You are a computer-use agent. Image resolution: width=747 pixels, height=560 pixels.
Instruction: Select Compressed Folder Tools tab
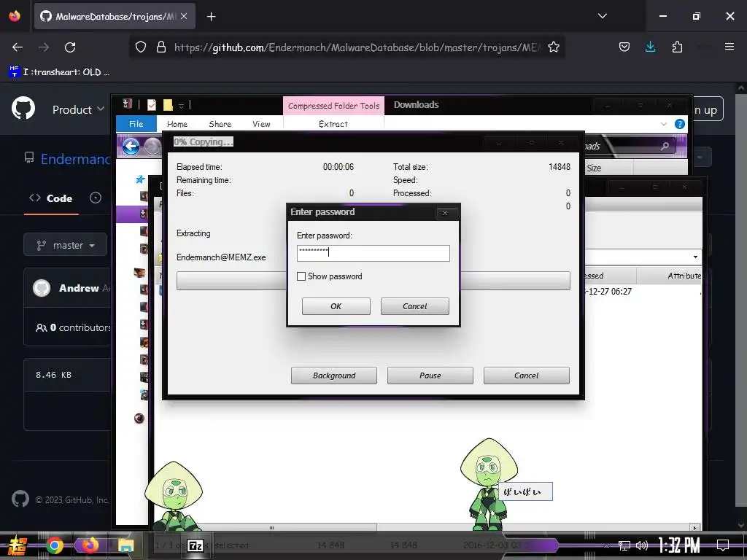(x=333, y=106)
